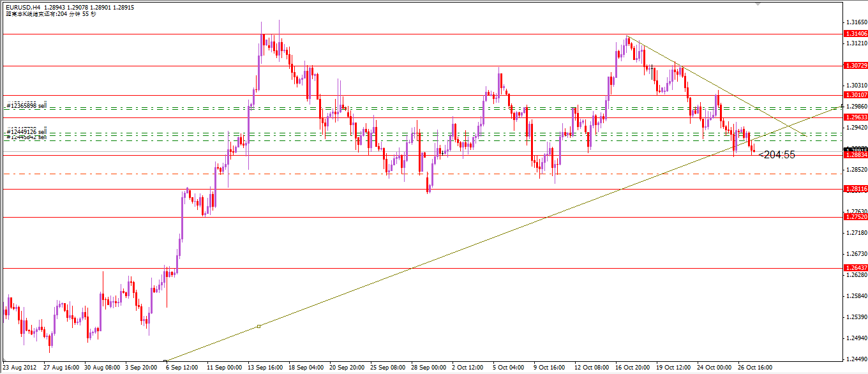Click the red 1.30729 price label
Image resolution: width=868 pixels, height=374 pixels.
coord(855,65)
